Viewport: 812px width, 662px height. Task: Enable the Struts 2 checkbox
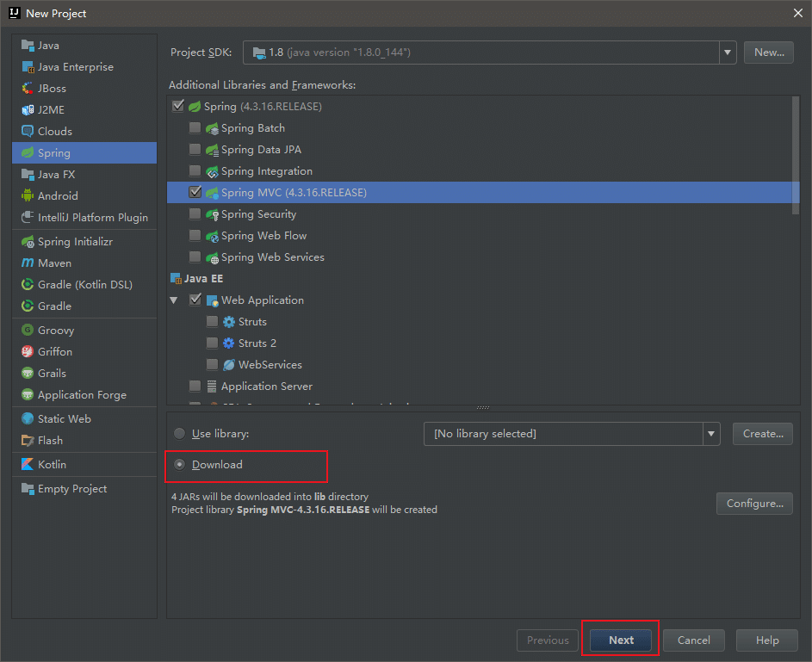pyautogui.click(x=213, y=343)
